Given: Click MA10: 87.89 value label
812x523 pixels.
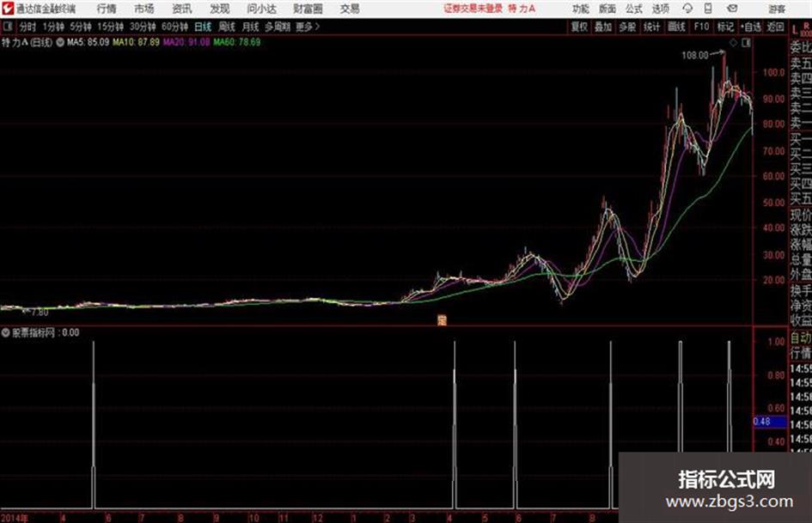Looking at the screenshot, I should (x=136, y=42).
